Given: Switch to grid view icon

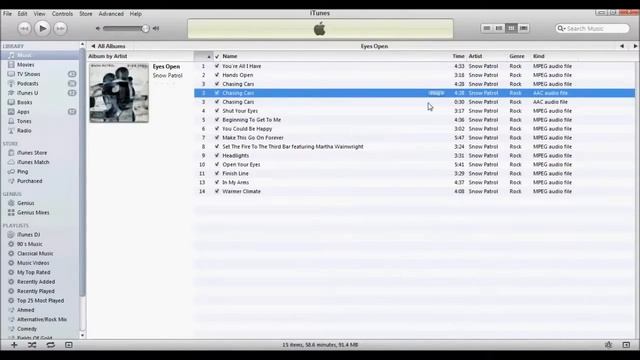Looking at the screenshot, I should point(511,28).
